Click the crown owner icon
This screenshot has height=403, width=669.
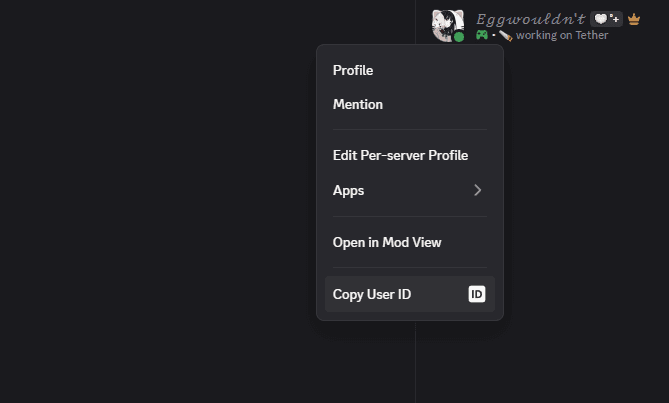(634, 19)
